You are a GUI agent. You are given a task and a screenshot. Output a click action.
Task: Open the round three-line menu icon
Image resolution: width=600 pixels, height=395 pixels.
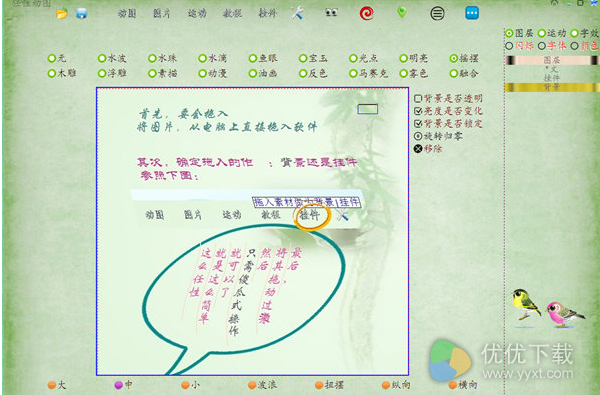pos(437,14)
